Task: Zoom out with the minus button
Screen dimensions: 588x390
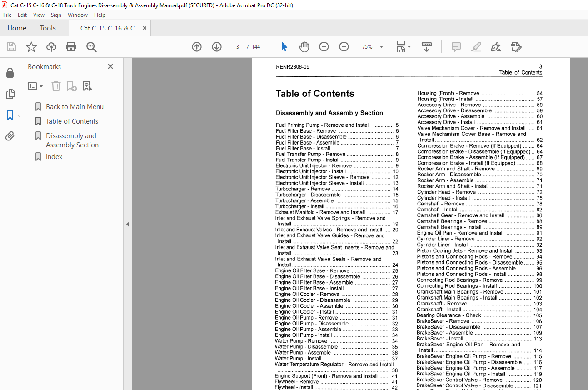Action: (324, 47)
